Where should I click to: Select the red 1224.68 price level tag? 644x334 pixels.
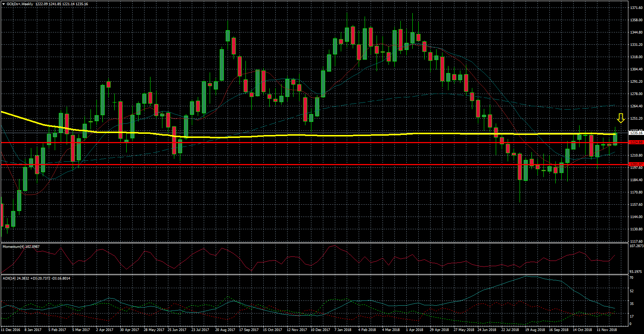636,142
